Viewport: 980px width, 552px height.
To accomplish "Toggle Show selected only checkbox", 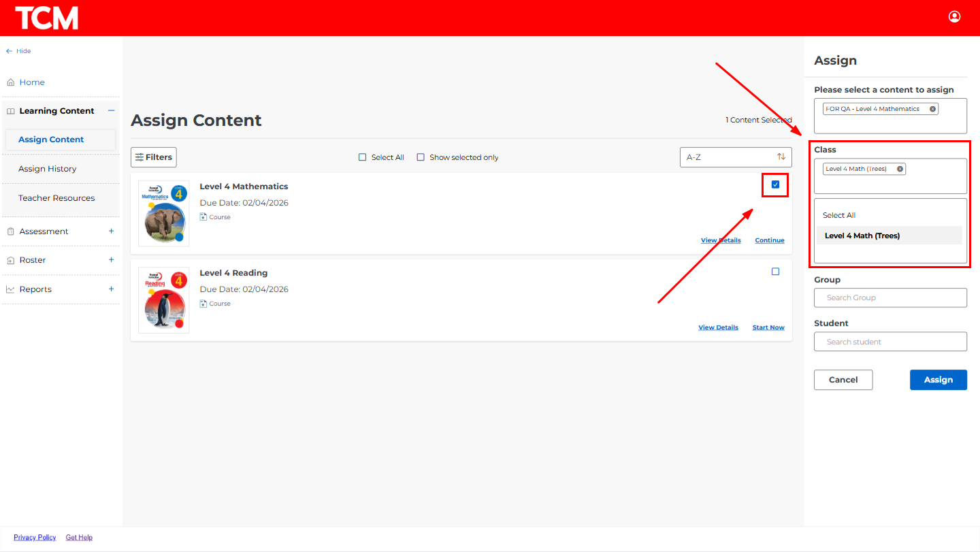I will coord(421,157).
